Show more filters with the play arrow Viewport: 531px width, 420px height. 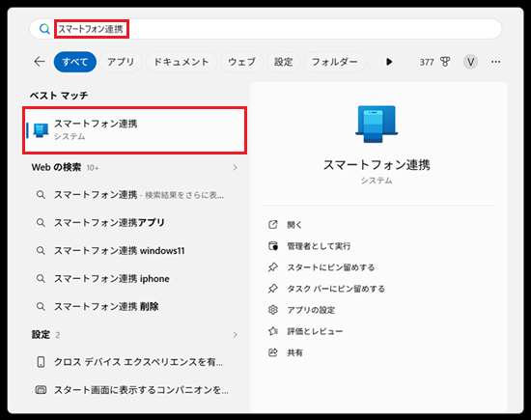389,62
